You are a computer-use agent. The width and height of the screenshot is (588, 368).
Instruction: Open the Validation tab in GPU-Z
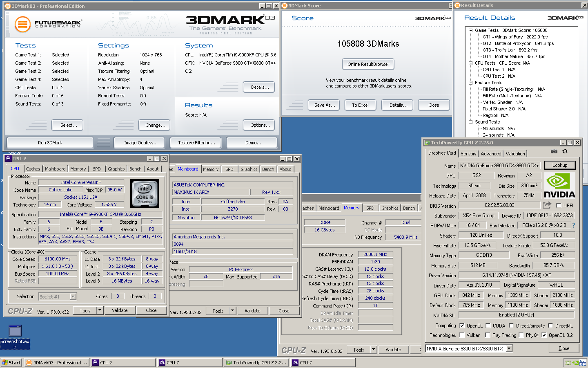point(515,153)
